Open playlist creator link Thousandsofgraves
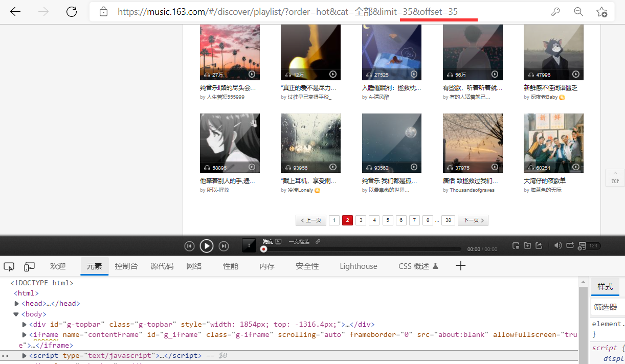 point(472,190)
